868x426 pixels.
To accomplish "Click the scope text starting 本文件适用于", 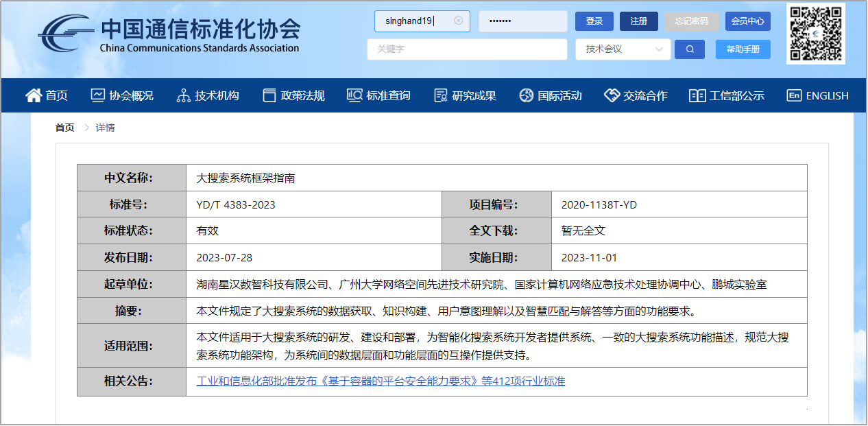I will pyautogui.click(x=493, y=346).
